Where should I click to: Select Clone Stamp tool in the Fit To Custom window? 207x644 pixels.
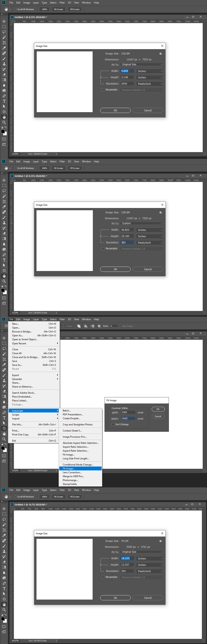click(4, 223)
